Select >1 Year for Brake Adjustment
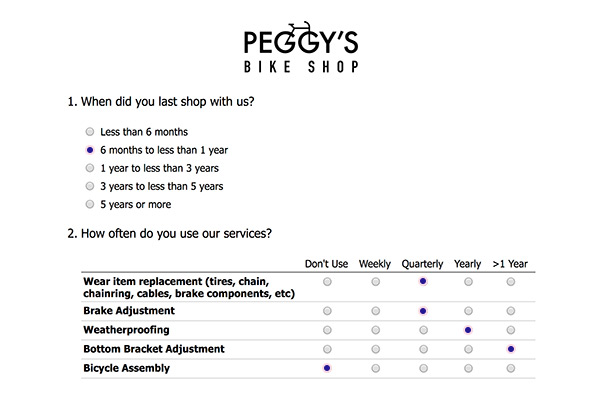600x400 pixels. click(x=511, y=311)
